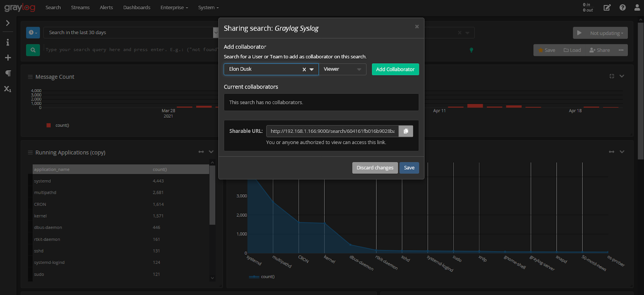The height and width of the screenshot is (295, 644).
Task: Open the sidebar paragraph formatting icon
Action: pyautogui.click(x=8, y=73)
